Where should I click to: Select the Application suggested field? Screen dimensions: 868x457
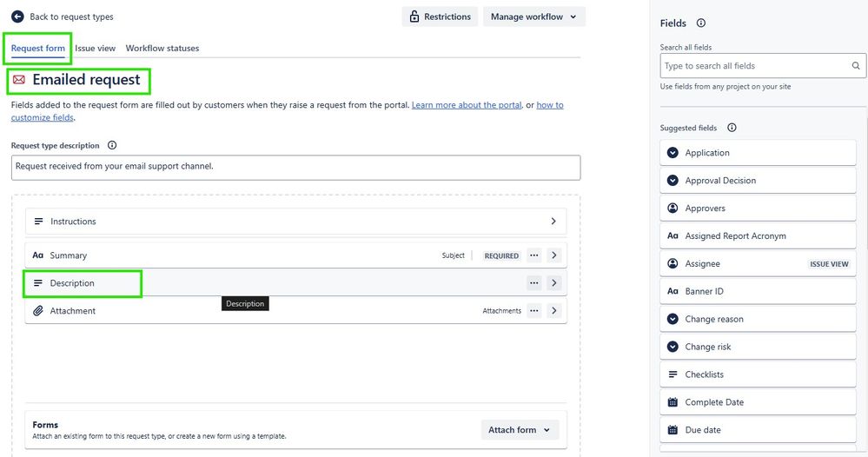[x=758, y=153]
